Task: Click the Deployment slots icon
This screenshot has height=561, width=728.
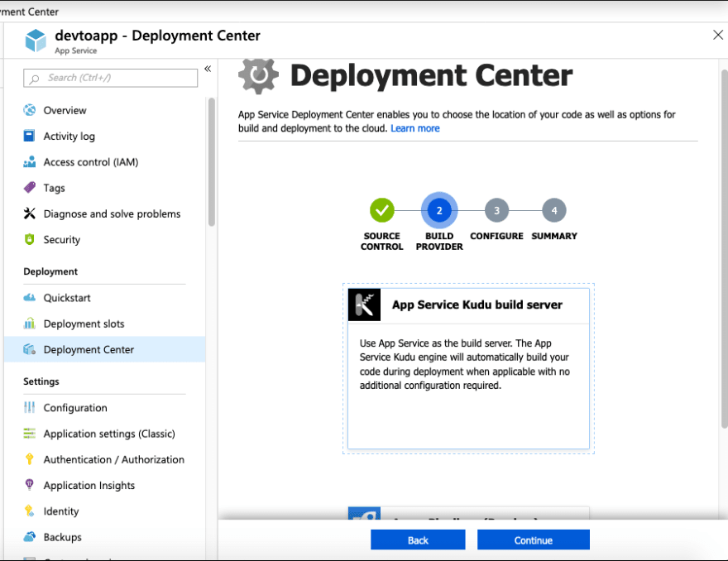Action: [29, 324]
